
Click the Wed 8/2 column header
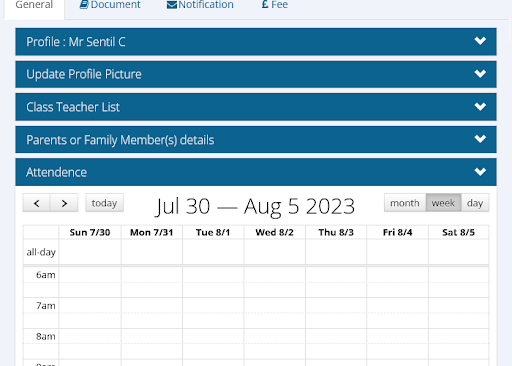[x=275, y=232]
